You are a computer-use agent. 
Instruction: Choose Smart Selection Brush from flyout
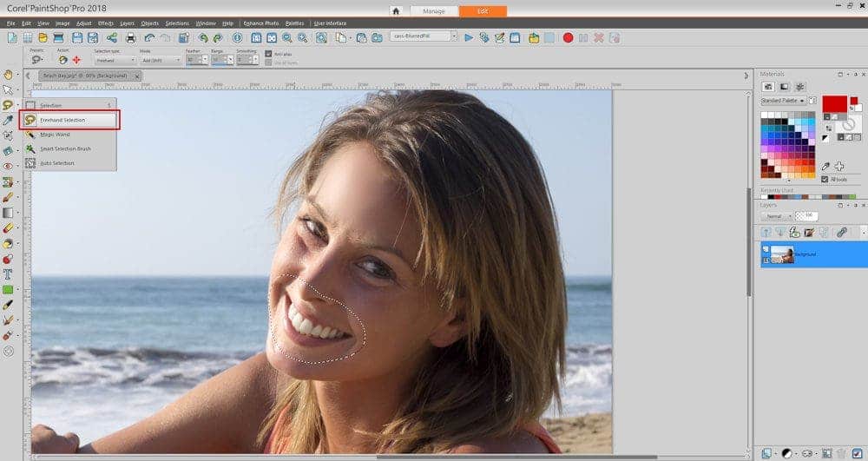click(x=64, y=148)
